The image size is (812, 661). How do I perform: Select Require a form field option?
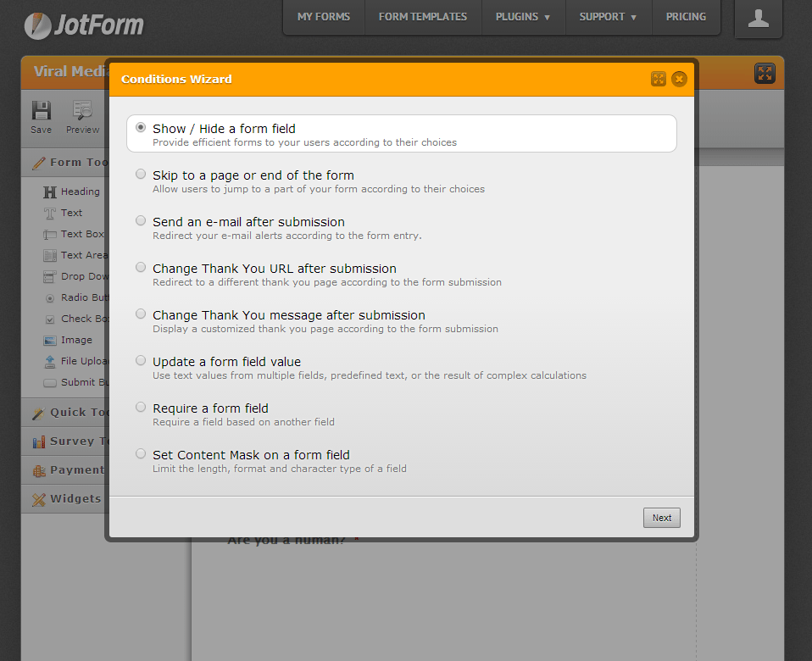point(141,408)
